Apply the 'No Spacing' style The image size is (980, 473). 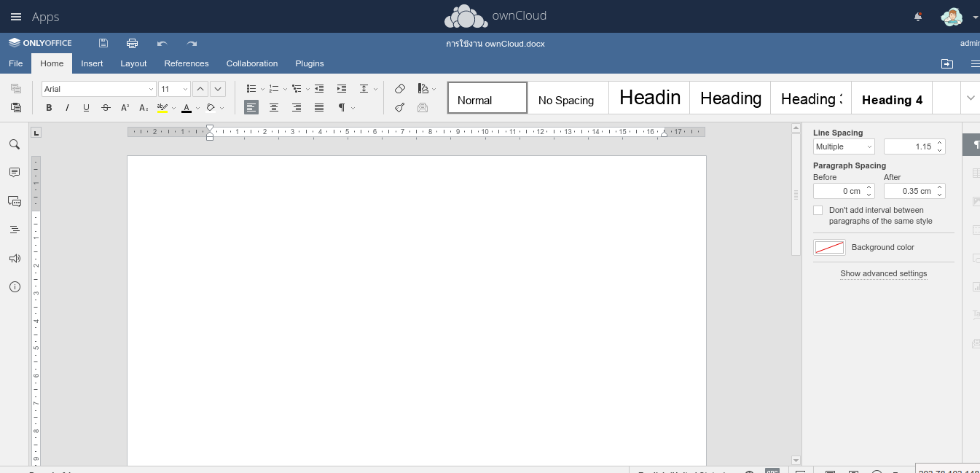tap(566, 100)
